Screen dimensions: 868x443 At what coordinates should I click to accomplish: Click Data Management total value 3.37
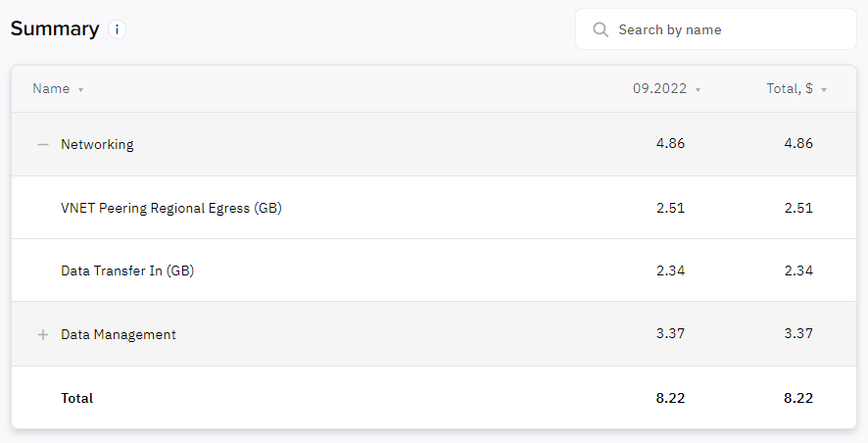tap(798, 333)
